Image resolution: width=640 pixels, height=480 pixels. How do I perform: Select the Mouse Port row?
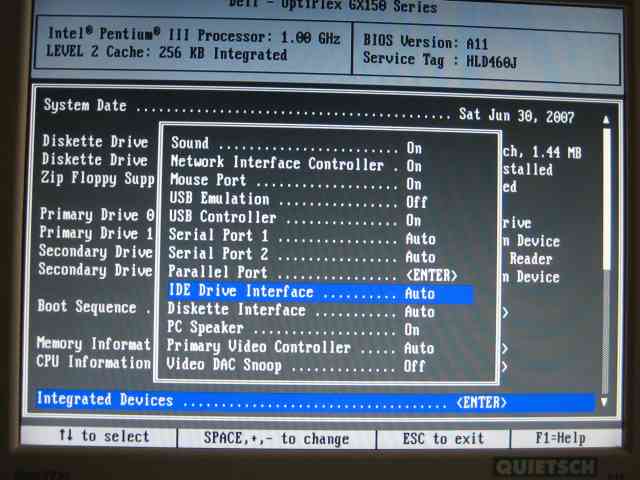pyautogui.click(x=296, y=182)
